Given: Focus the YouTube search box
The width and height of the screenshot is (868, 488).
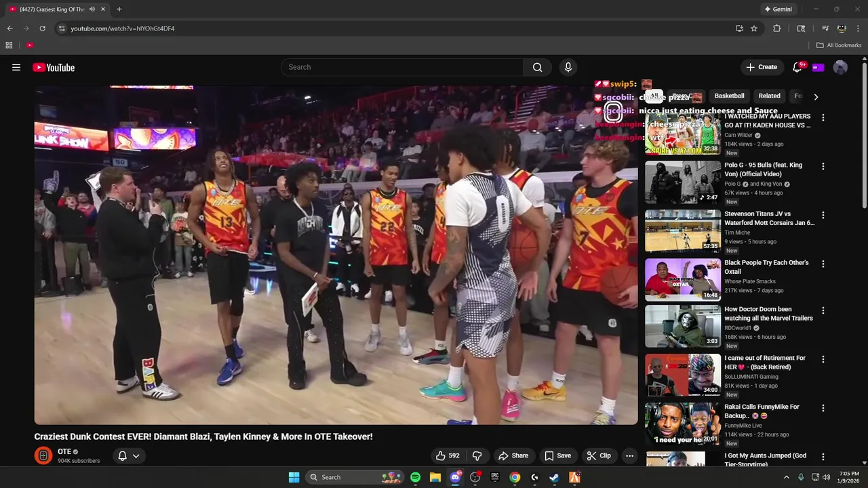Looking at the screenshot, I should point(401,67).
